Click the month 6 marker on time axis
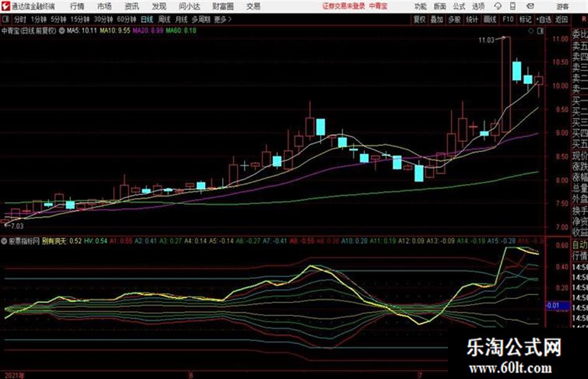The height and width of the screenshot is (379, 588). pos(191,375)
